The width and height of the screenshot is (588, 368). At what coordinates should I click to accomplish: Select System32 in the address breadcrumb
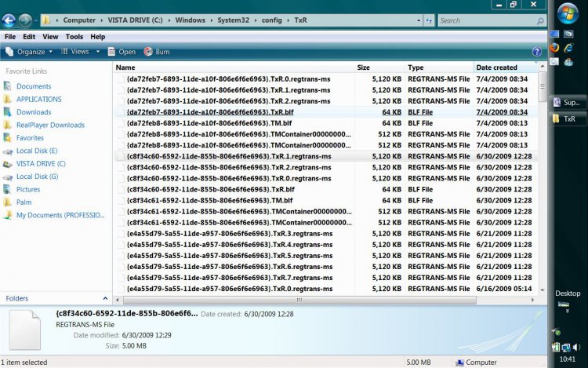(234, 20)
